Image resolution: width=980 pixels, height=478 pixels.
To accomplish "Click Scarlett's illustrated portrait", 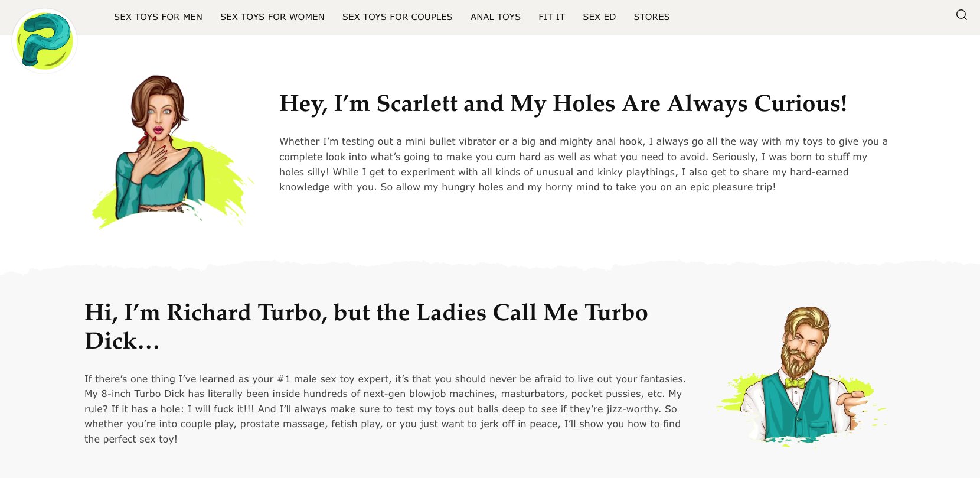I will 172,152.
